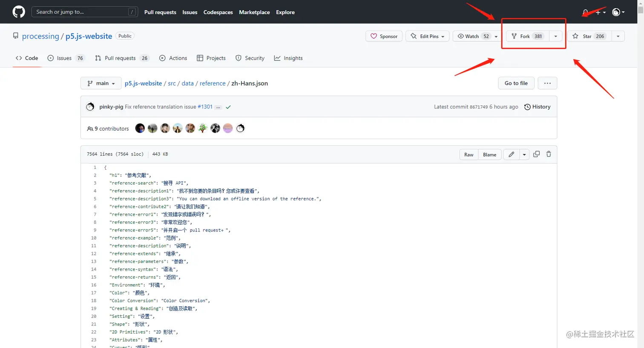Open the Projects tab

211,58
